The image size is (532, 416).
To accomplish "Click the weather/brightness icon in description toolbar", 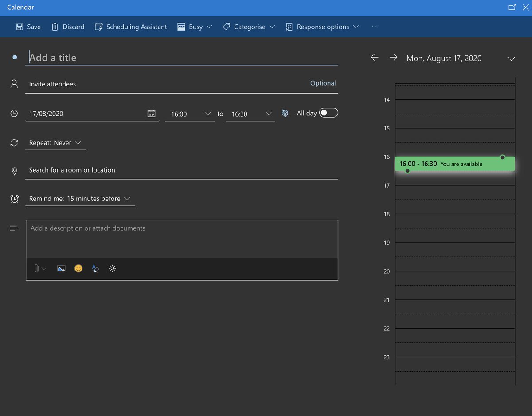I will (x=112, y=268).
